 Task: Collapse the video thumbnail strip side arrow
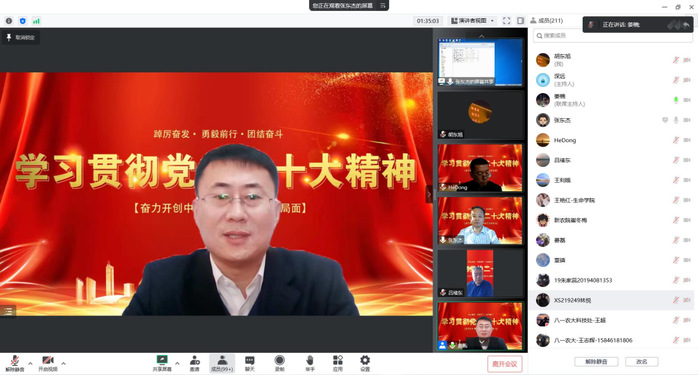pyautogui.click(x=429, y=194)
